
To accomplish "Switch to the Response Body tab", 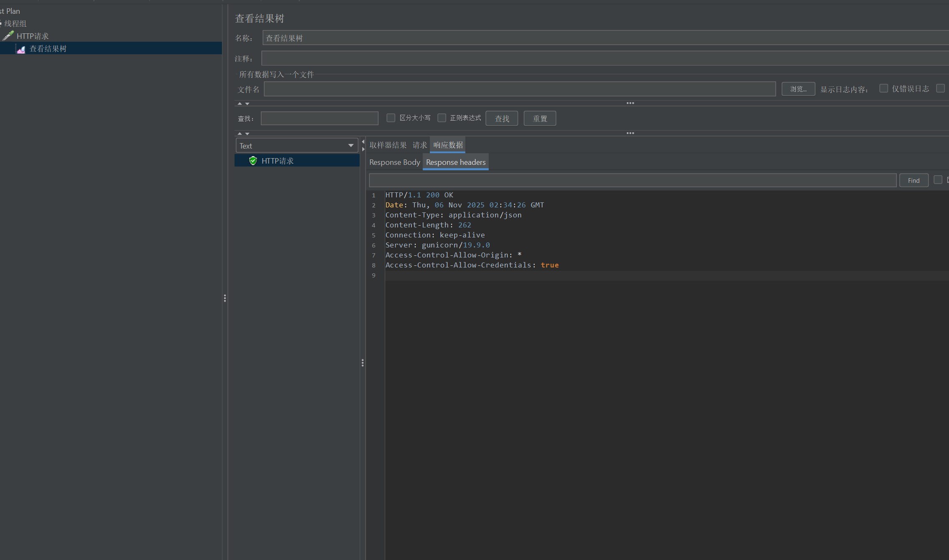I will tap(394, 162).
